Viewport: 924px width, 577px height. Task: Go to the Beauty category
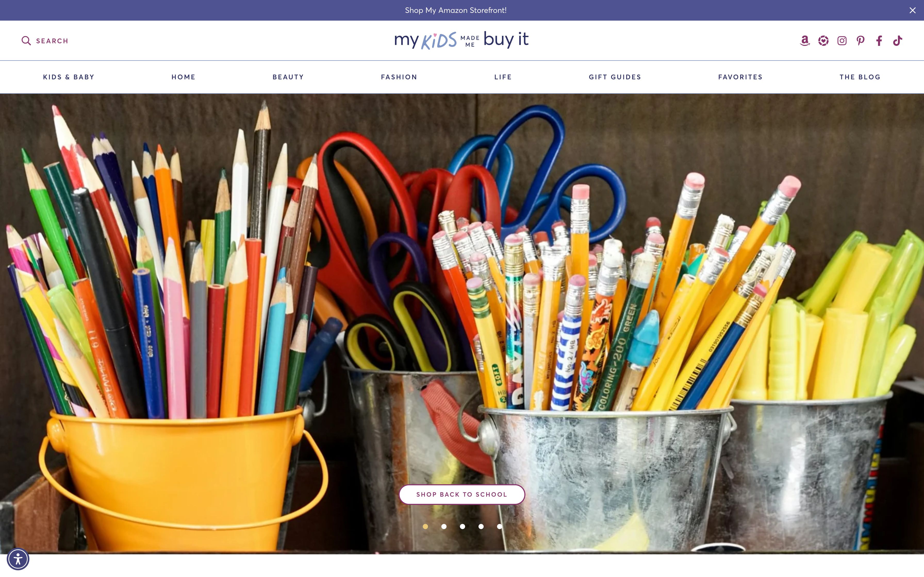tap(288, 77)
